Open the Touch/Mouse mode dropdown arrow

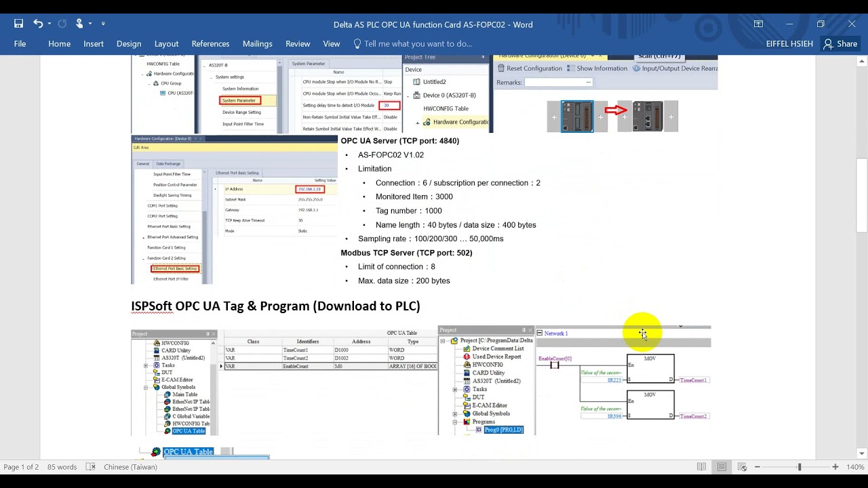click(90, 24)
